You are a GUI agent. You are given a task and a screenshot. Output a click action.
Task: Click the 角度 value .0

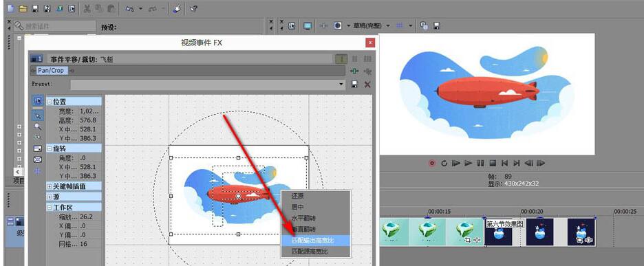coord(84,158)
